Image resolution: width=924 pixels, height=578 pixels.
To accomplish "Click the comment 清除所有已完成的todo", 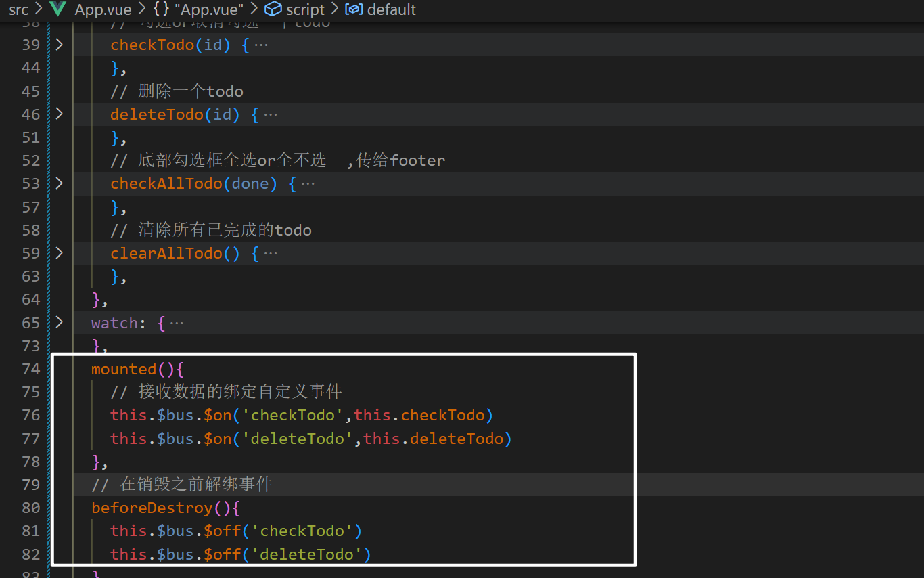I will click(211, 230).
